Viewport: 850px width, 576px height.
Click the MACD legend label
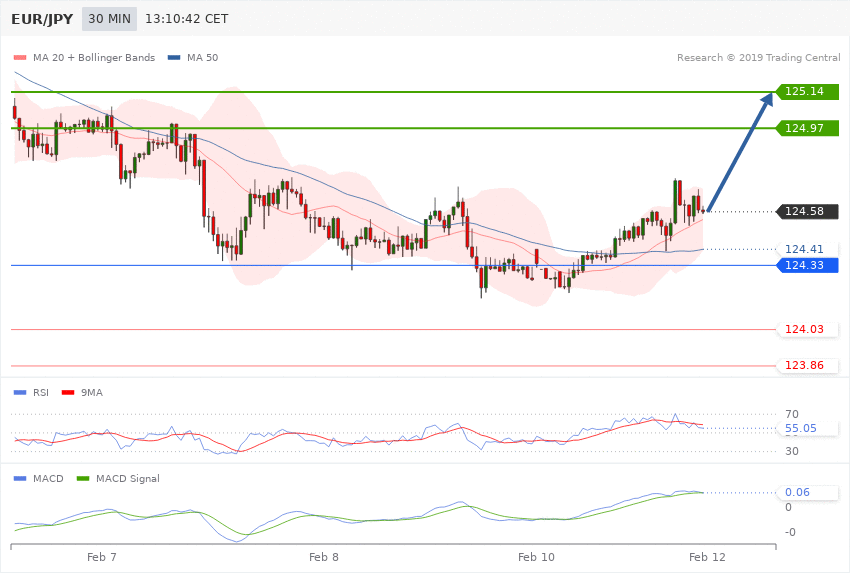click(x=48, y=478)
